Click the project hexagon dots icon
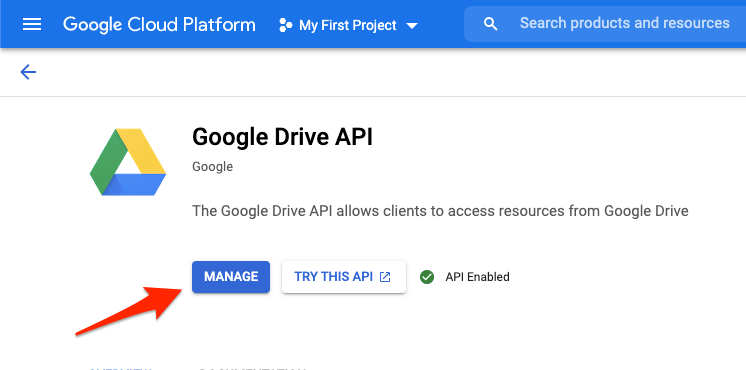746x370 pixels. [x=285, y=25]
